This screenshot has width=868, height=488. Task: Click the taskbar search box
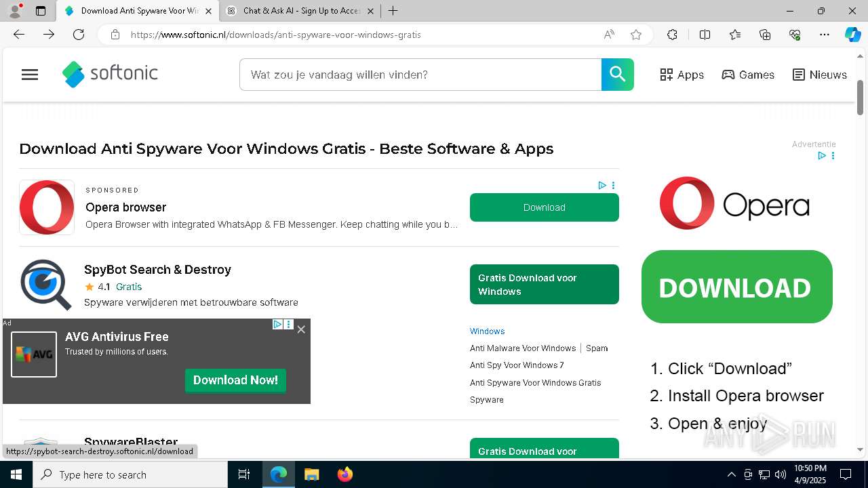click(130, 474)
